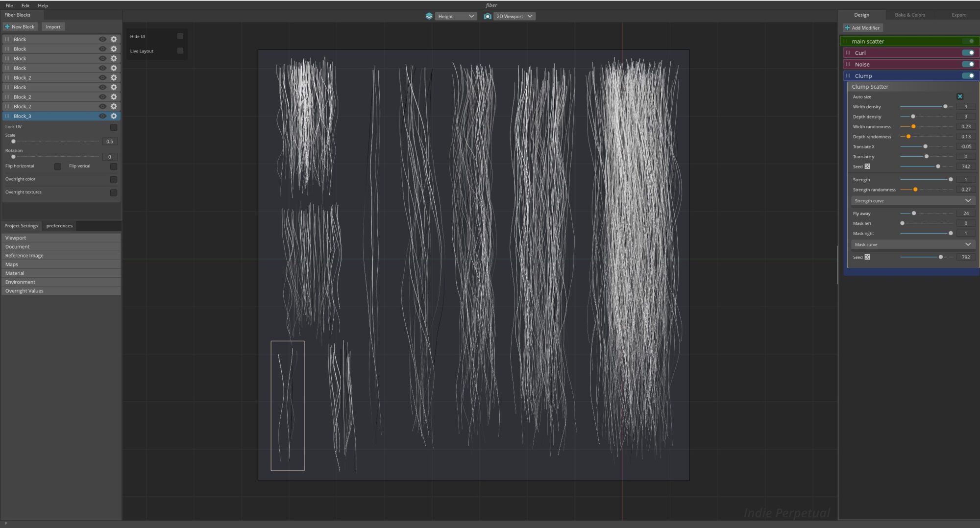
Task: Disable the Noise modifier switch
Action: [968, 64]
